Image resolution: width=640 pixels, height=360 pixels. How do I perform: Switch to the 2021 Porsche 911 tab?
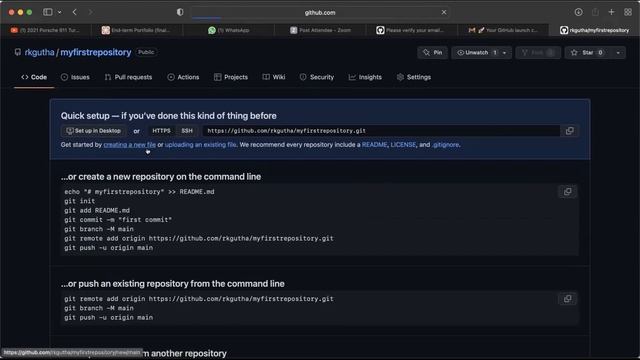[46, 30]
